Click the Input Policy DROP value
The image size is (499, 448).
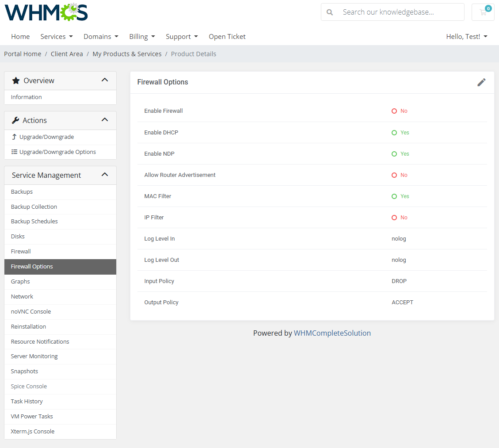pos(399,281)
